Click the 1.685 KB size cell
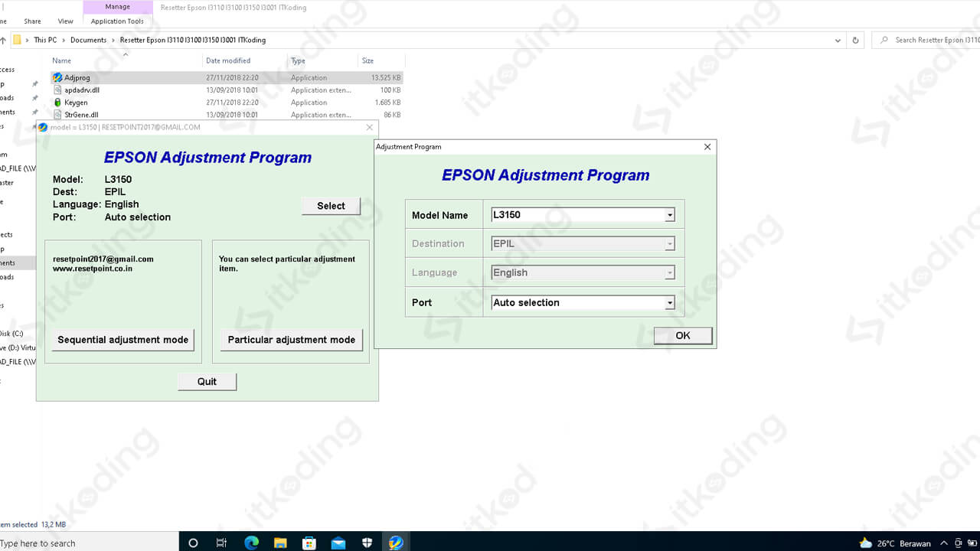Viewport: 980px width, 551px height. click(x=388, y=103)
